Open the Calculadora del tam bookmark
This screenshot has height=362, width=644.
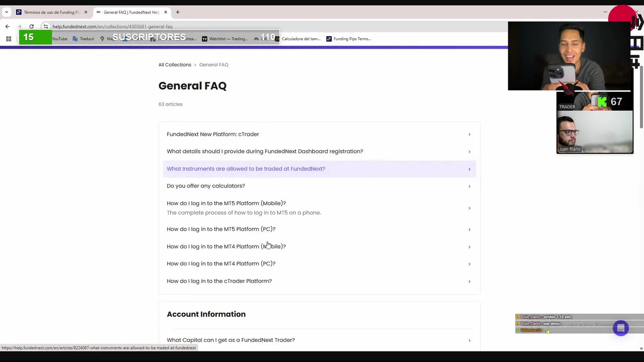coord(297,39)
